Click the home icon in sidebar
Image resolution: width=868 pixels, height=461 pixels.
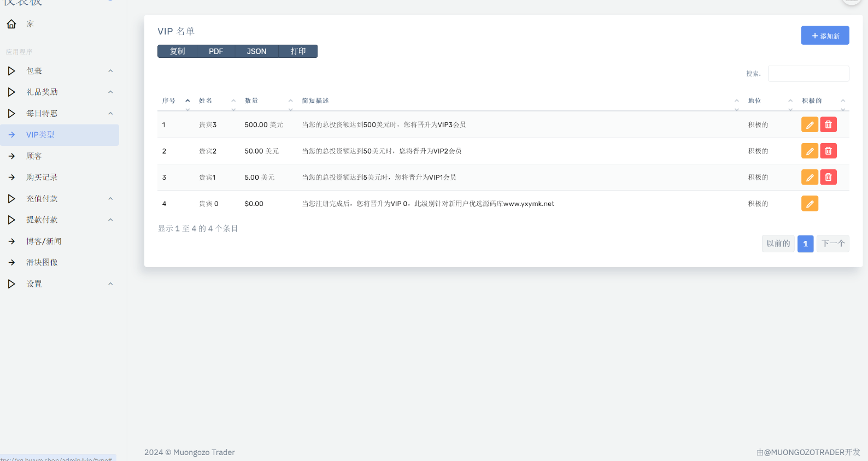[x=11, y=24]
